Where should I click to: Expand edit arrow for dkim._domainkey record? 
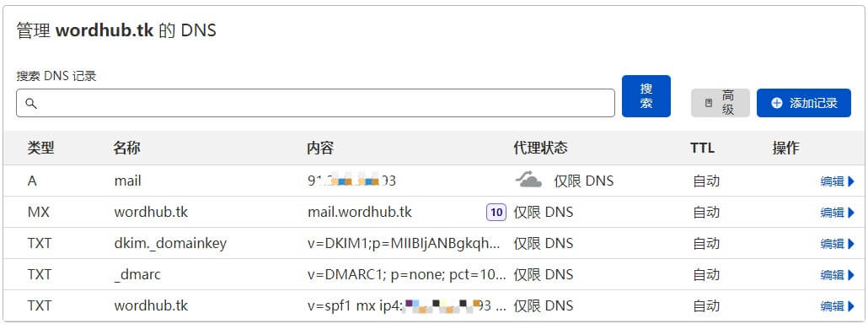point(851,244)
